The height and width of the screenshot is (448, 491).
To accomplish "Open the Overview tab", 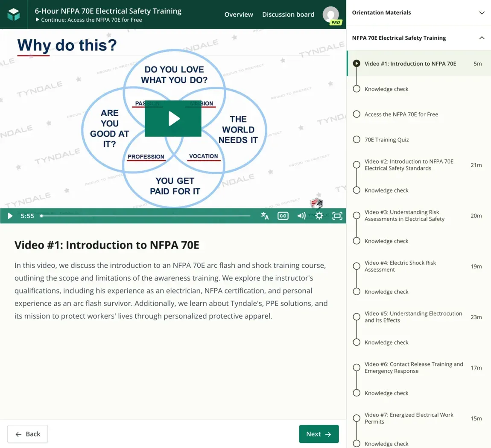I will pyautogui.click(x=239, y=15).
